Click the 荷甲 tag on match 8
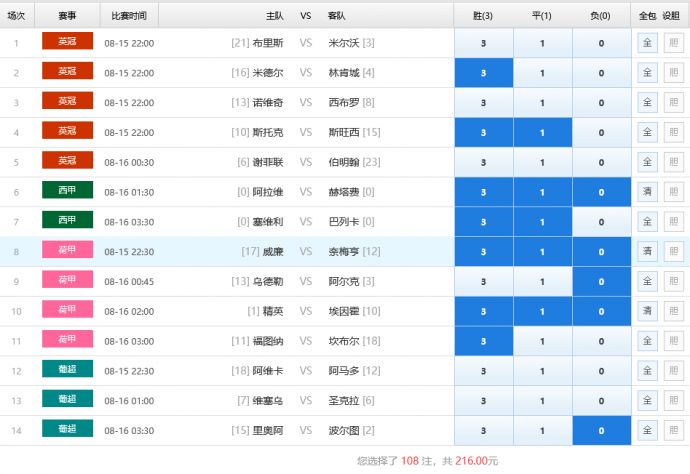The height and width of the screenshot is (474, 690). tap(67, 250)
